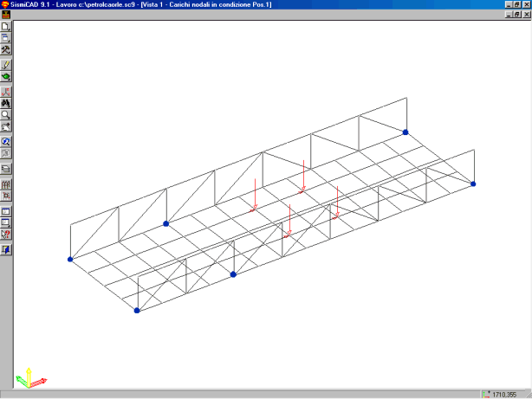Viewport: 532px width, 399px height.
Task: Click the greyed-out zoom previous icon
Action: click(x=6, y=153)
